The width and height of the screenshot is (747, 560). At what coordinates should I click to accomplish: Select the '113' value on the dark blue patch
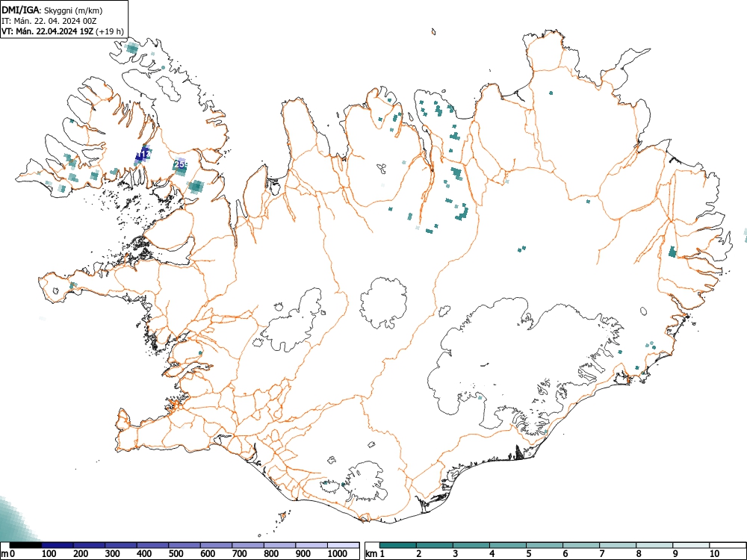coord(144,155)
